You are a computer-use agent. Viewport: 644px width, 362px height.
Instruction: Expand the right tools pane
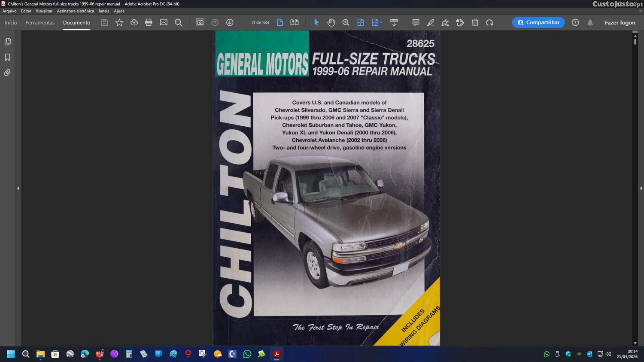[x=641, y=188]
